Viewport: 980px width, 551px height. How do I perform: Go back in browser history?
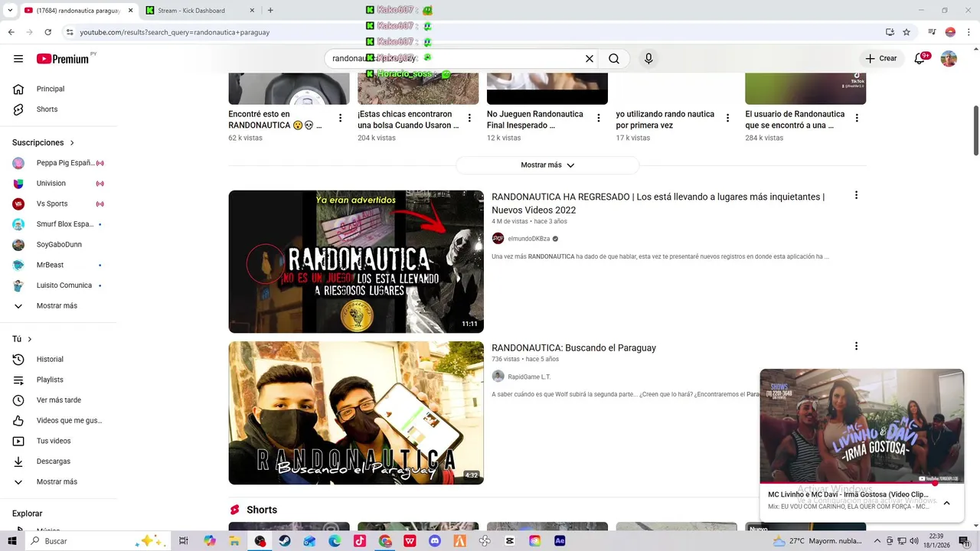tap(11, 32)
